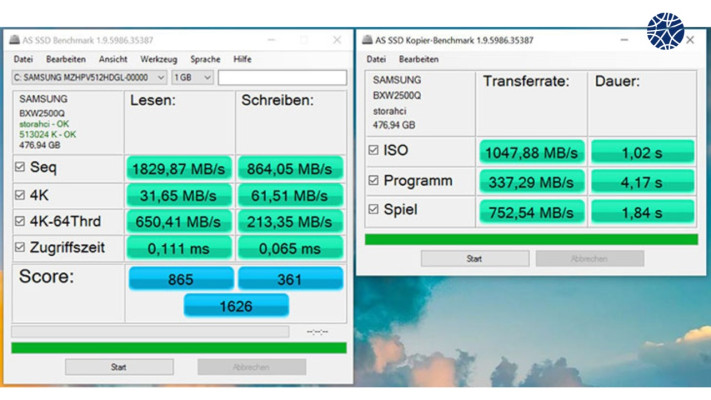Click Start in Kopier-Benchmark window
The image size is (711, 400).
475,259
